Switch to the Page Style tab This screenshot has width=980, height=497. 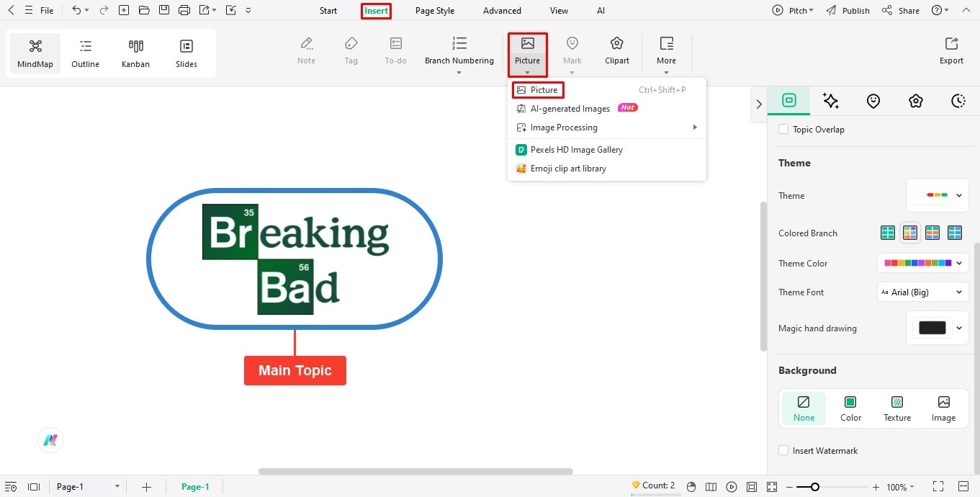[435, 11]
